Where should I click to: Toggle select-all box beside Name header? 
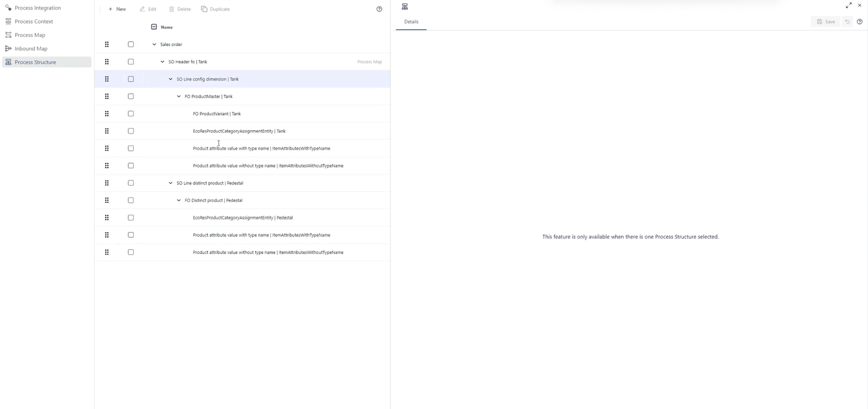coord(154,27)
